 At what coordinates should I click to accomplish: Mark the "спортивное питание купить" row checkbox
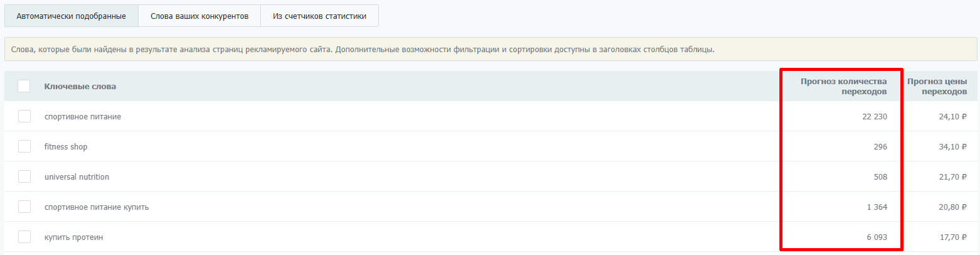[24, 207]
